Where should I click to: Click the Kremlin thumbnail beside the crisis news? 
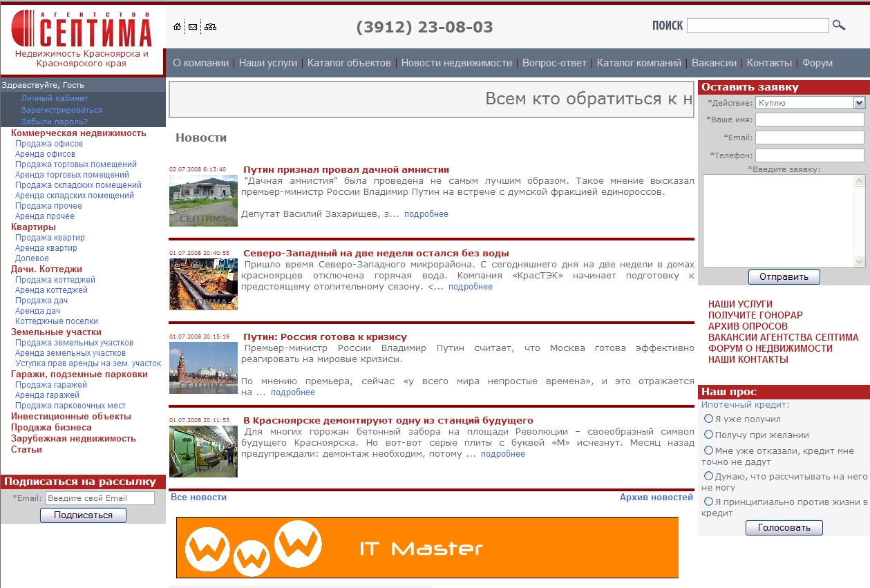coord(202,368)
